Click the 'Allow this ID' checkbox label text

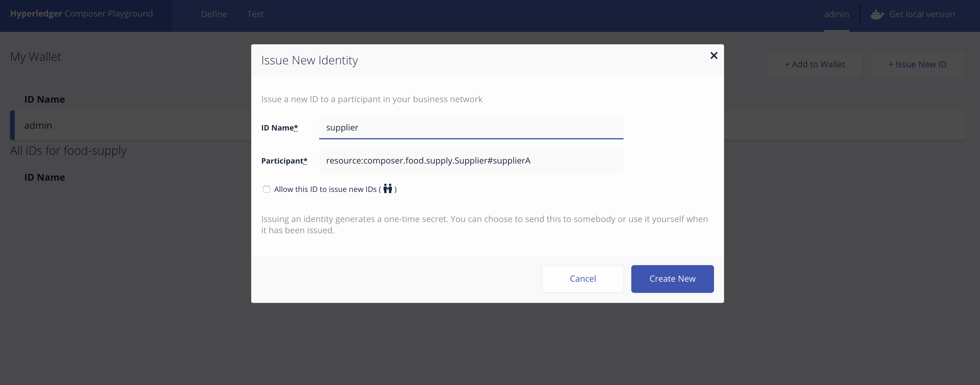(x=325, y=189)
